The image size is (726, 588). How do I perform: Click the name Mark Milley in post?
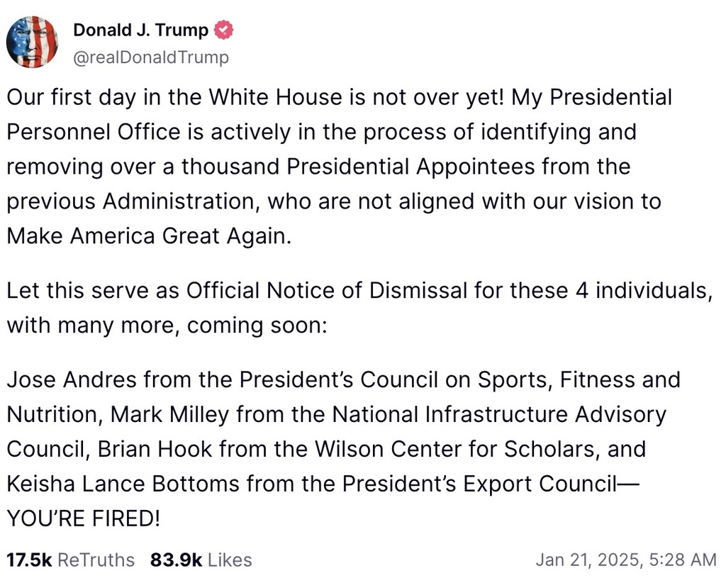(x=169, y=414)
